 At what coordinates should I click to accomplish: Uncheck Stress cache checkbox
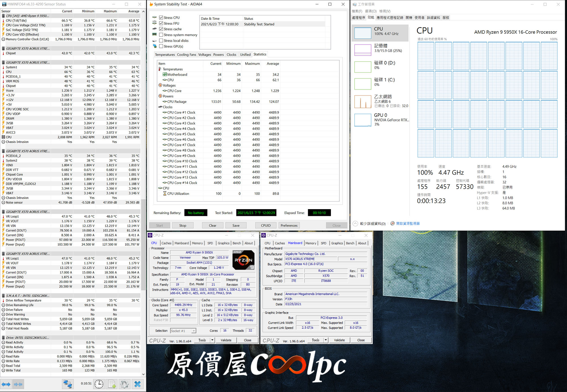click(x=161, y=29)
